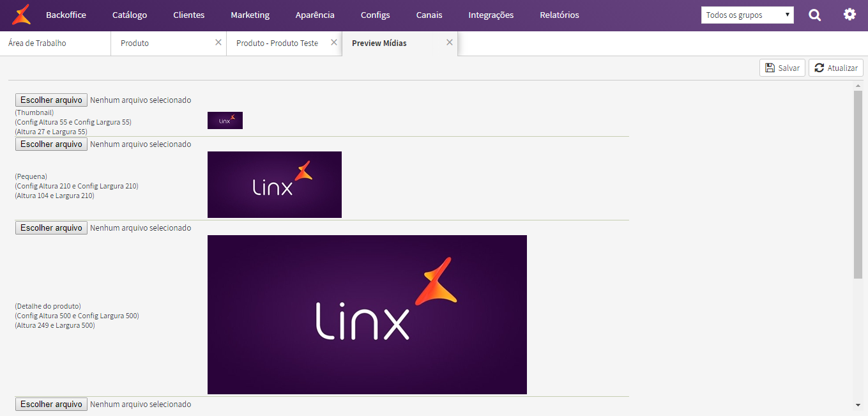This screenshot has width=868, height=416.
Task: Switch to the Produto tab
Action: [x=169, y=43]
